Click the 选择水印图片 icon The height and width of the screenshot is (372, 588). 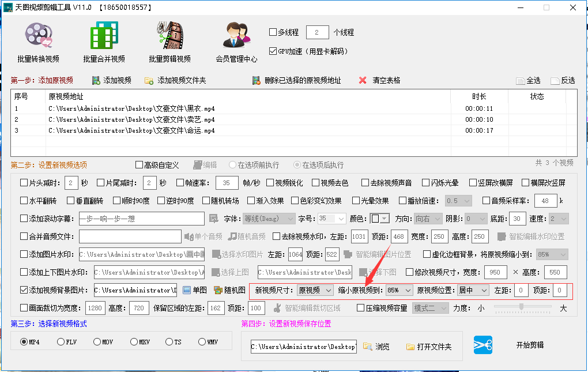(216, 254)
